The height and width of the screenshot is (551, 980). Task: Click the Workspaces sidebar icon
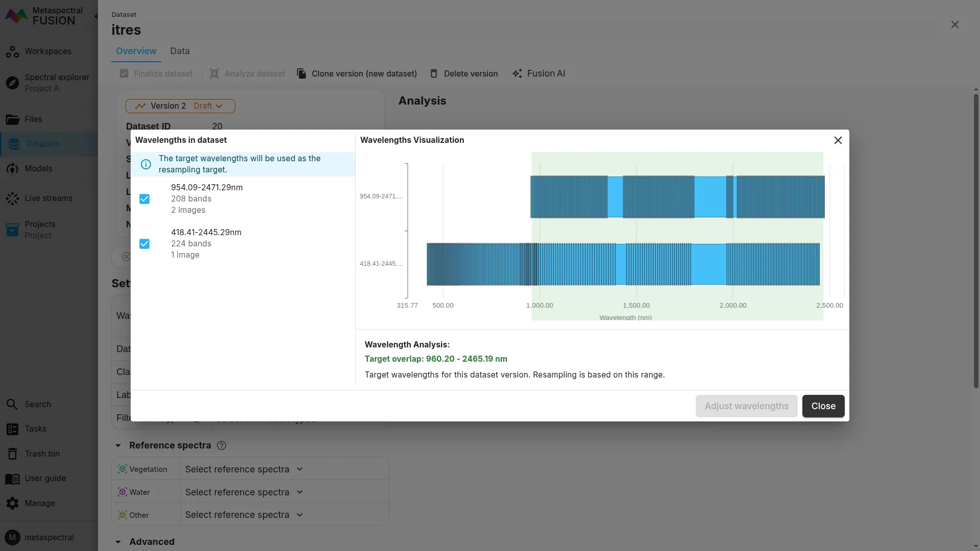[12, 52]
